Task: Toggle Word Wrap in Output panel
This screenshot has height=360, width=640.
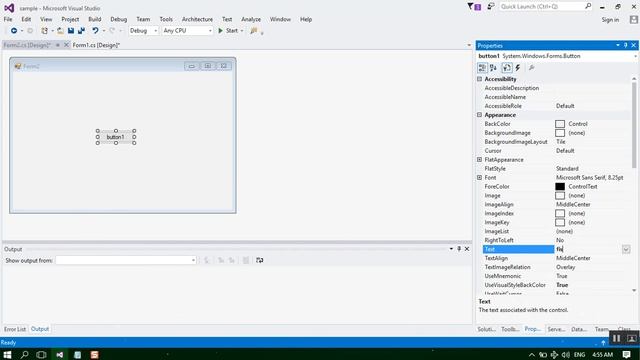Action: (260, 260)
